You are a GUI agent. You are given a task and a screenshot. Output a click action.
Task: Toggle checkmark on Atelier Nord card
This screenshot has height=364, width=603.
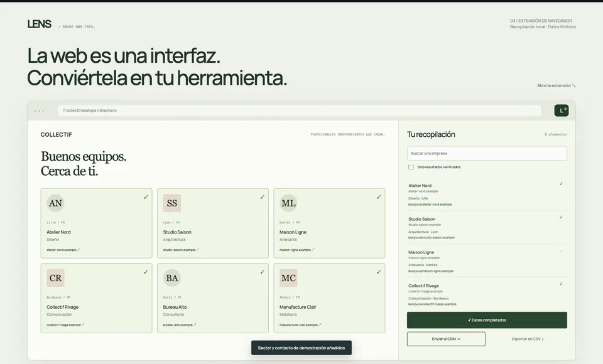pyautogui.click(x=146, y=197)
